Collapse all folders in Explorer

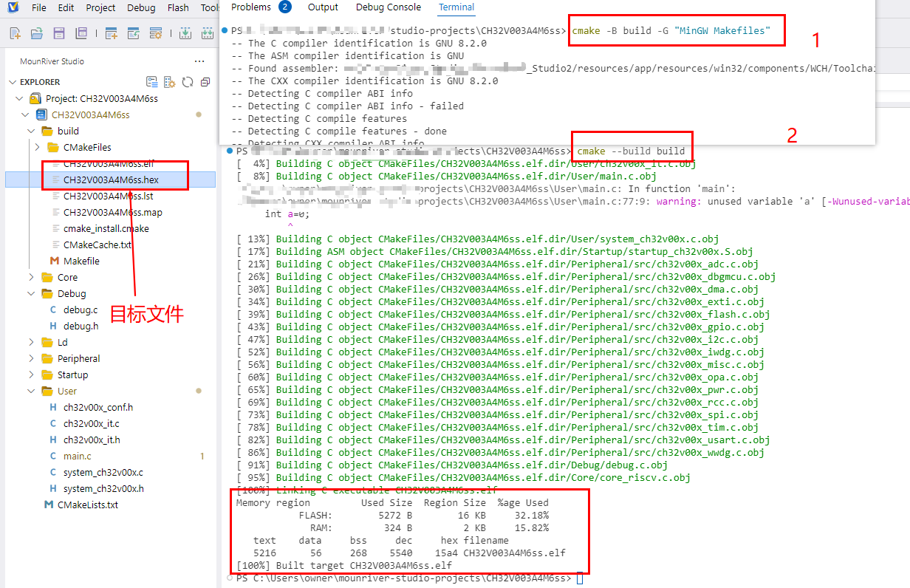pyautogui.click(x=205, y=82)
